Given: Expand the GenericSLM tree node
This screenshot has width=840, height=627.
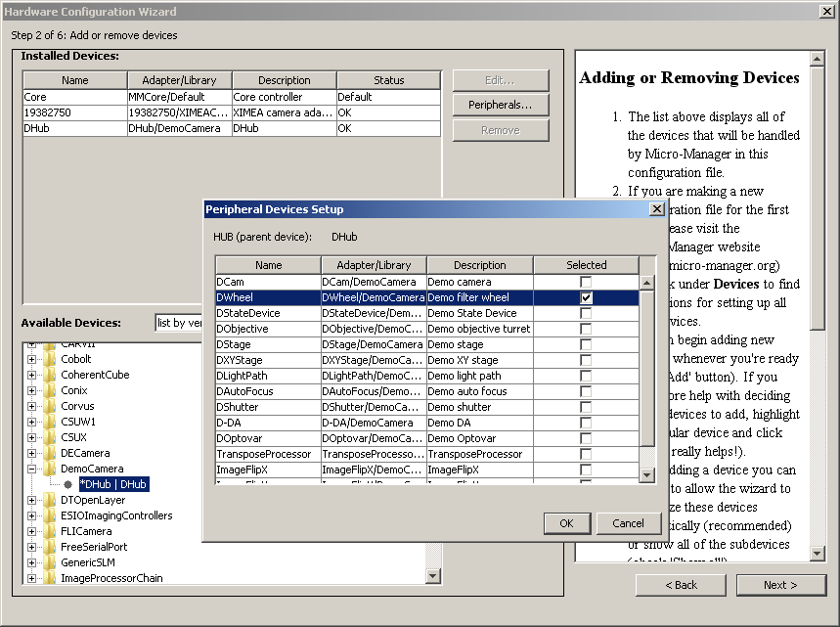Looking at the screenshot, I should click(x=31, y=562).
